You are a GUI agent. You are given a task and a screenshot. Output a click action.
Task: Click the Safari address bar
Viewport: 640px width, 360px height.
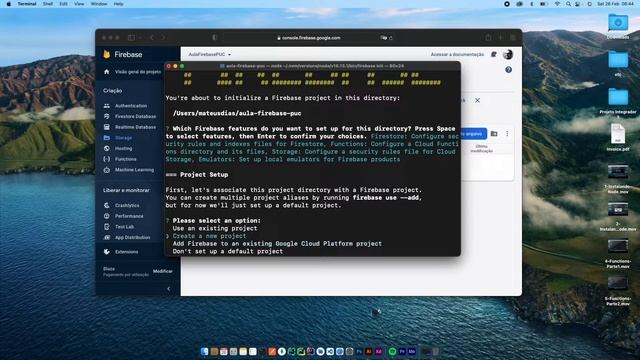pos(309,38)
